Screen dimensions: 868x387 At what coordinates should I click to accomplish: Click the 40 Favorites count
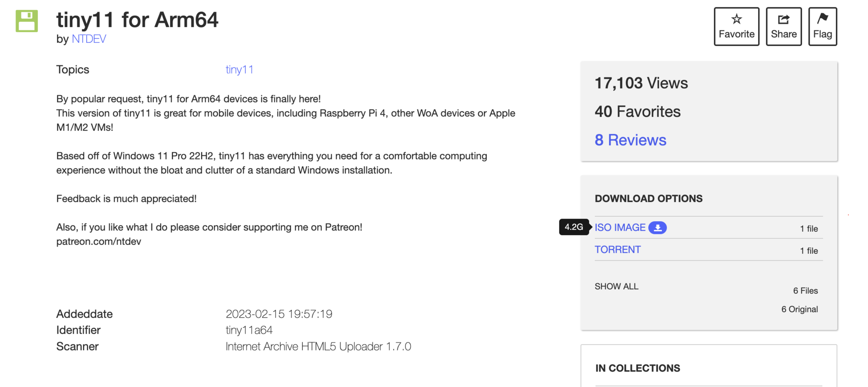(637, 112)
